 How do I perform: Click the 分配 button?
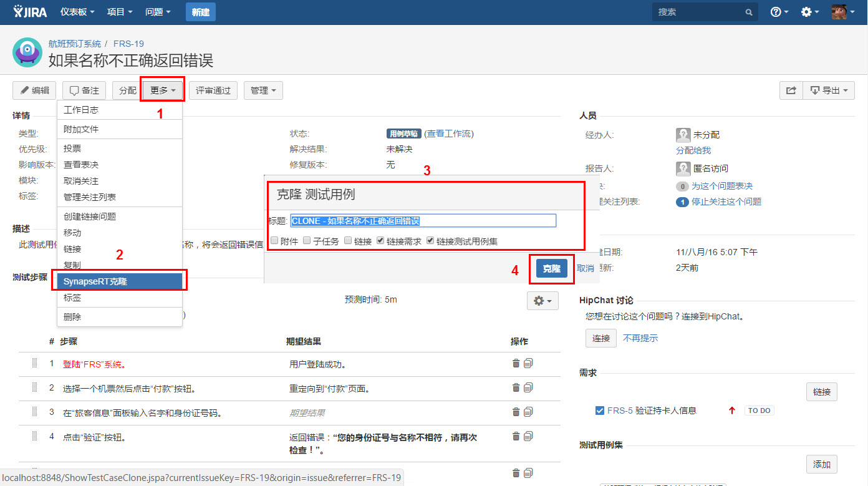(x=127, y=90)
